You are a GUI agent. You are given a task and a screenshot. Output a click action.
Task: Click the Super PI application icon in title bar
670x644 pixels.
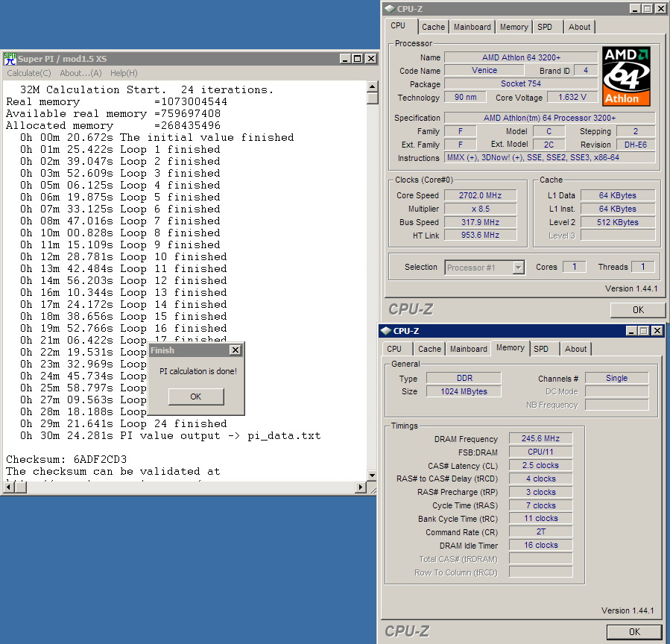[10, 59]
